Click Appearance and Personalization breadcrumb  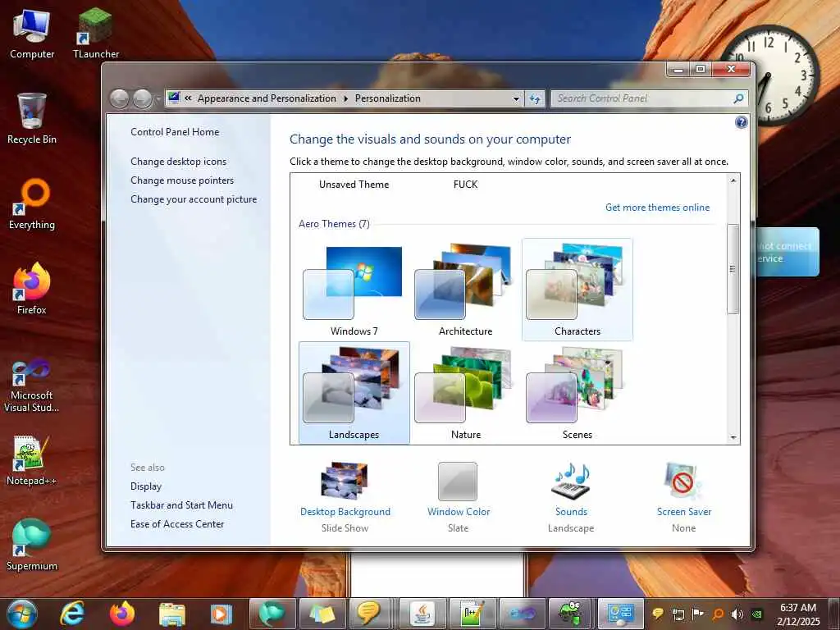[x=267, y=98]
